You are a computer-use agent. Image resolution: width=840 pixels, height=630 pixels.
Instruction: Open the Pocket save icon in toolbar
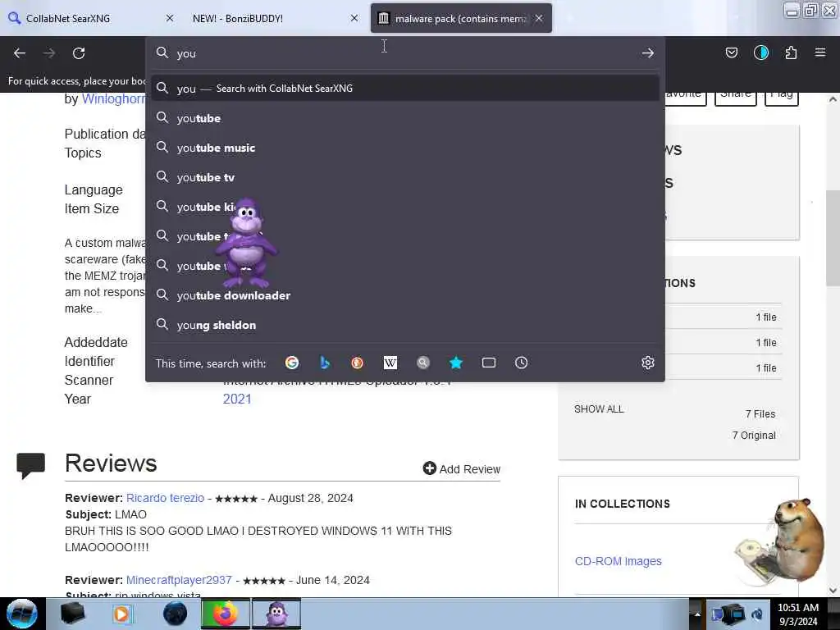[x=731, y=52]
